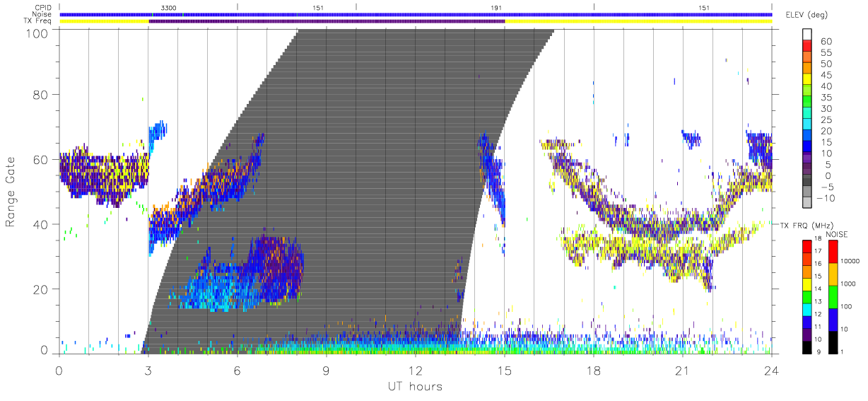The height and width of the screenshot is (401, 868).
Task: Pick the red segment of ELEV colorbar
Action: (808, 45)
